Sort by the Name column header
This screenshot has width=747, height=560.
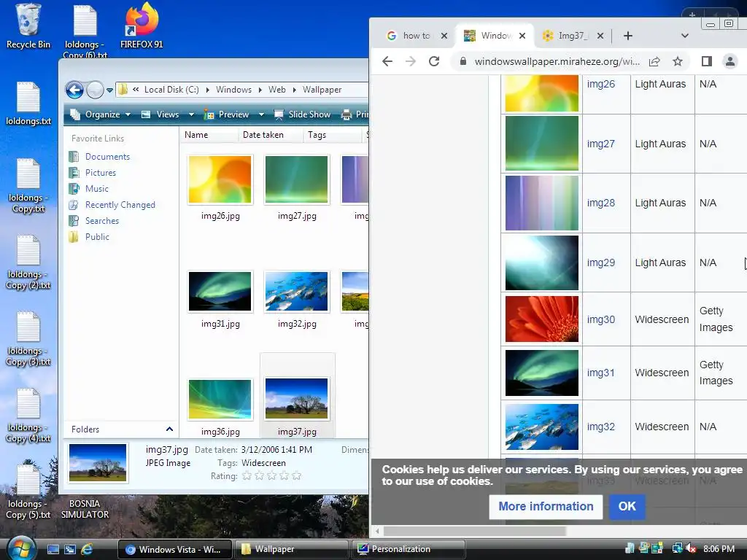point(209,135)
